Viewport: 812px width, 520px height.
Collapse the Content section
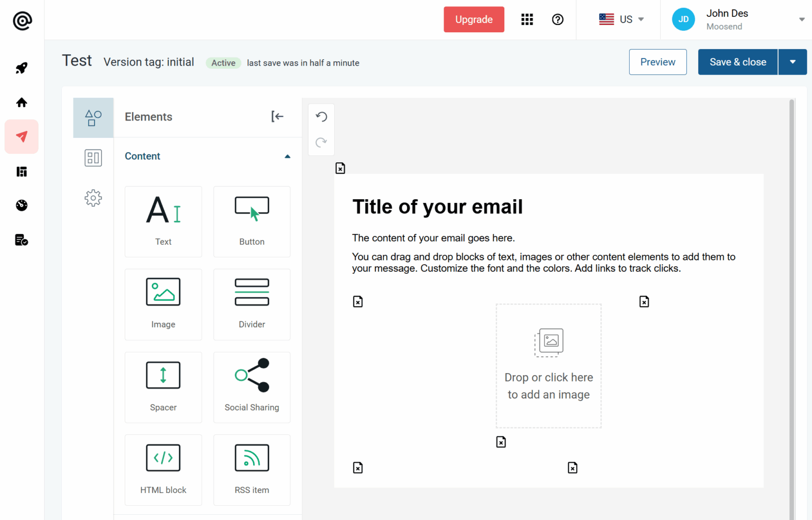coord(288,156)
